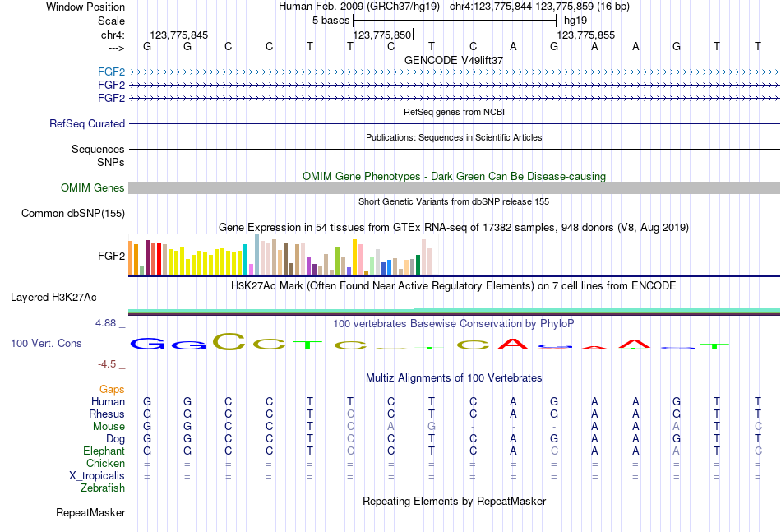Click Repeating Elements by RepeatMasker title
This screenshot has width=781, height=532.
pyautogui.click(x=454, y=501)
